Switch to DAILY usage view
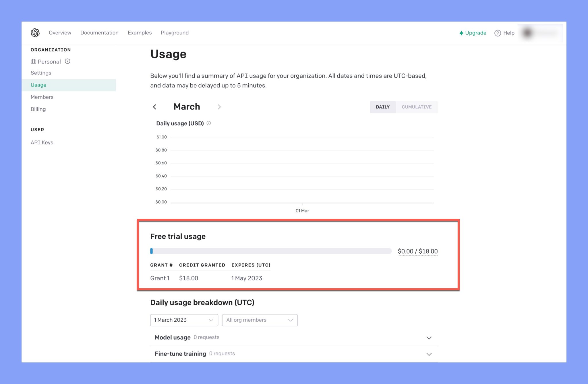The image size is (588, 384). click(x=382, y=107)
